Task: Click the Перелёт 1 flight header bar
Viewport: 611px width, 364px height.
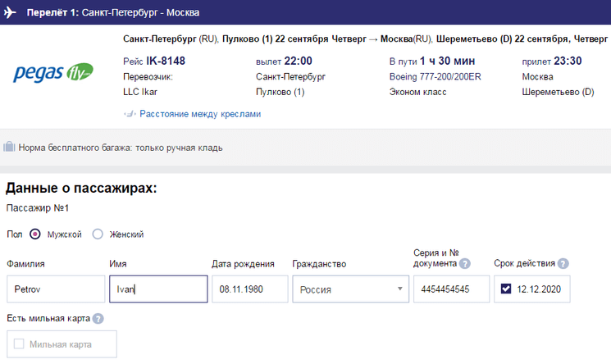Action: coord(305,13)
